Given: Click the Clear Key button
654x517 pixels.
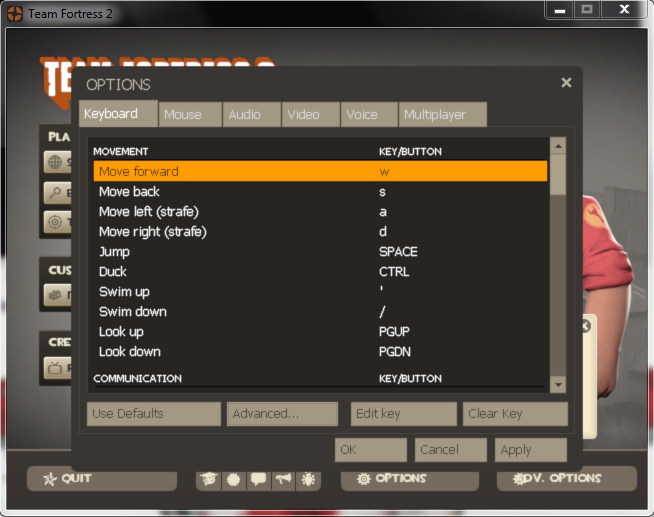Looking at the screenshot, I should point(515,414).
